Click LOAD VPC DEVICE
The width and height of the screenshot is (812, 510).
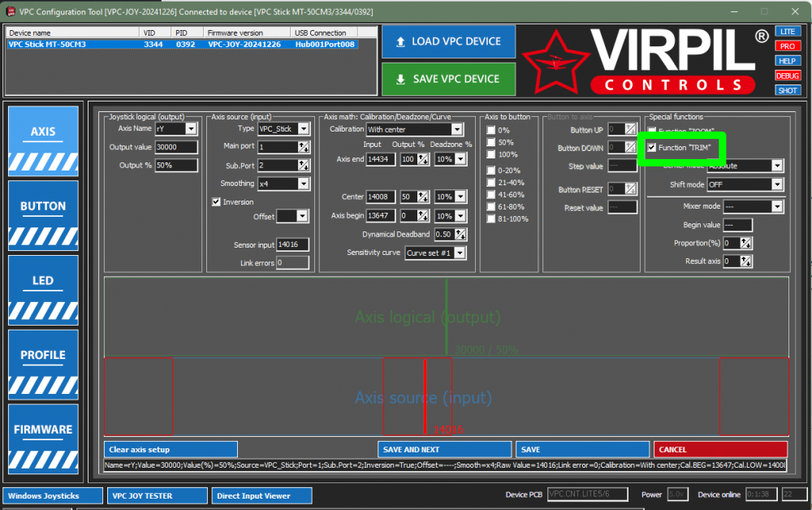pyautogui.click(x=448, y=42)
